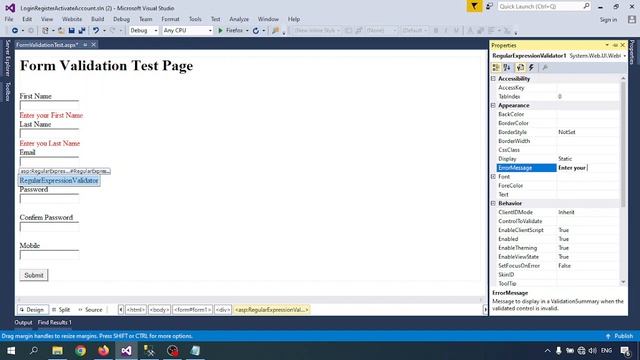Open the Website menu
Image resolution: width=640 pixels, height=360 pixels.
(x=72, y=19)
